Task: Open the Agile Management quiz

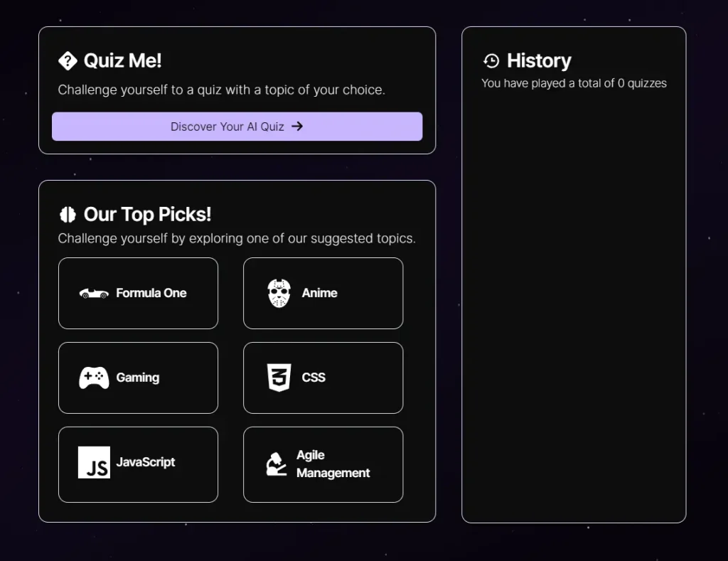Action: [x=323, y=464]
